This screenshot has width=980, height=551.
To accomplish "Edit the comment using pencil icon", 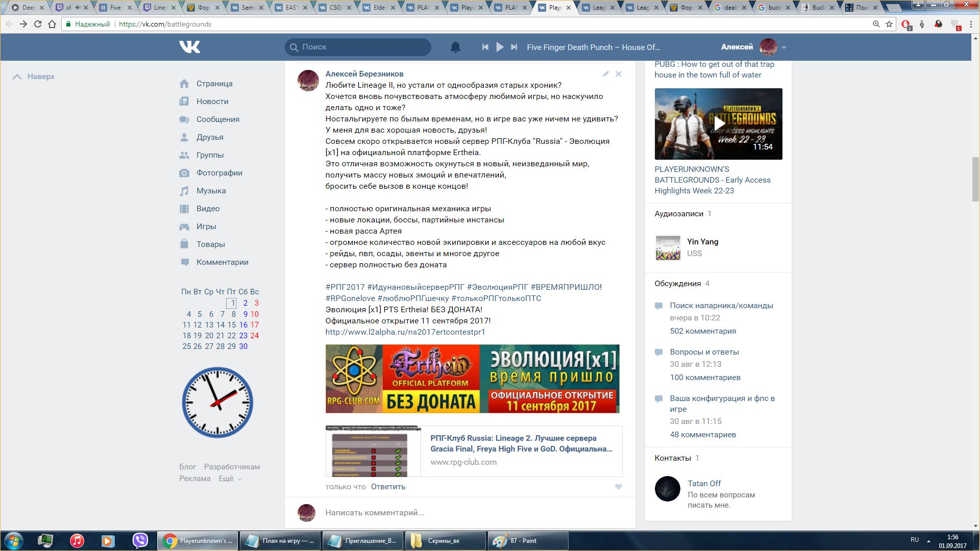I will (605, 74).
